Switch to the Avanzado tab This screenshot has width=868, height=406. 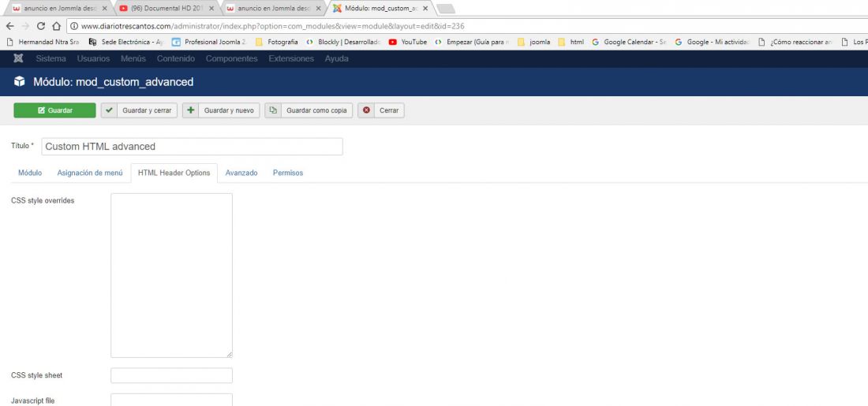241,173
